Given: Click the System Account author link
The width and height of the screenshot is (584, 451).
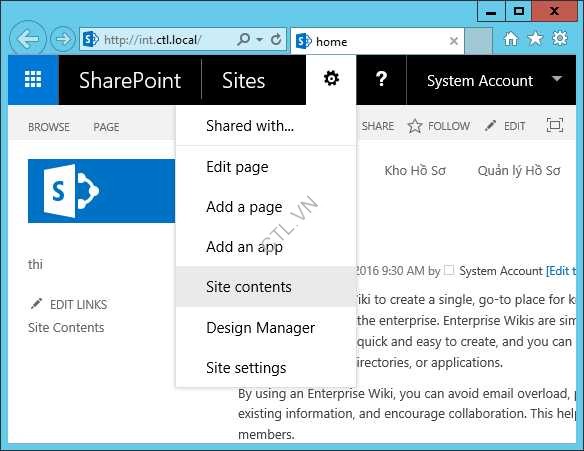Looking at the screenshot, I should (501, 271).
